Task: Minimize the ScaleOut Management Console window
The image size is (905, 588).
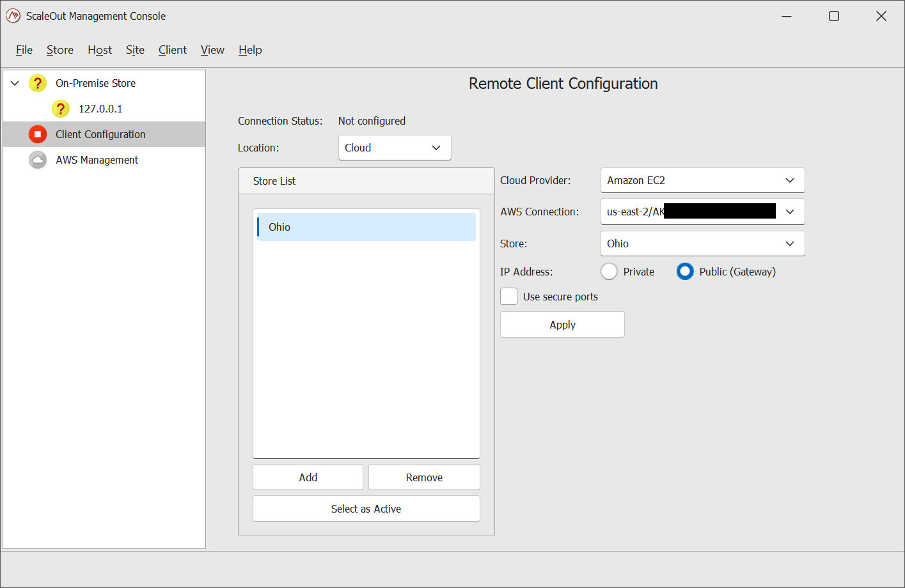Action: [x=787, y=16]
